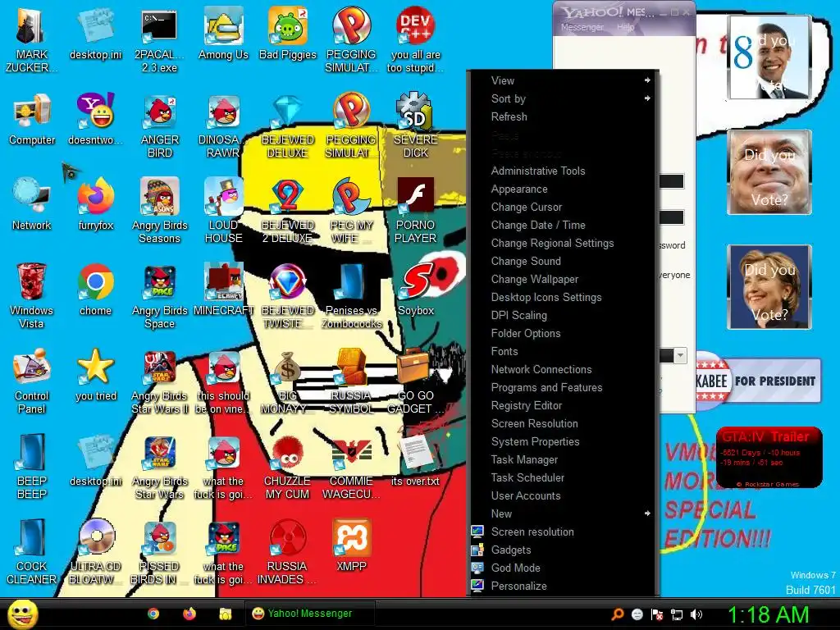The width and height of the screenshot is (840, 630).
Task: Open the Yahoo Messenger status dropdown arrow
Action: tap(680, 355)
